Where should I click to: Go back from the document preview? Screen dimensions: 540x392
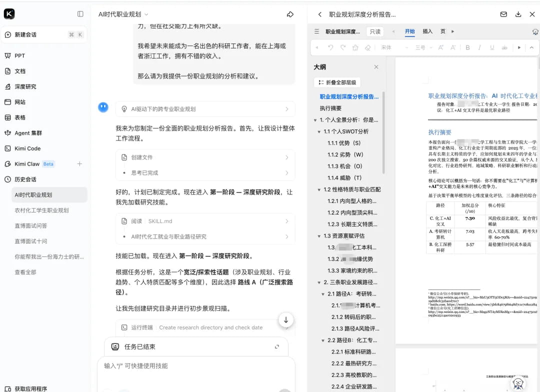coord(320,14)
